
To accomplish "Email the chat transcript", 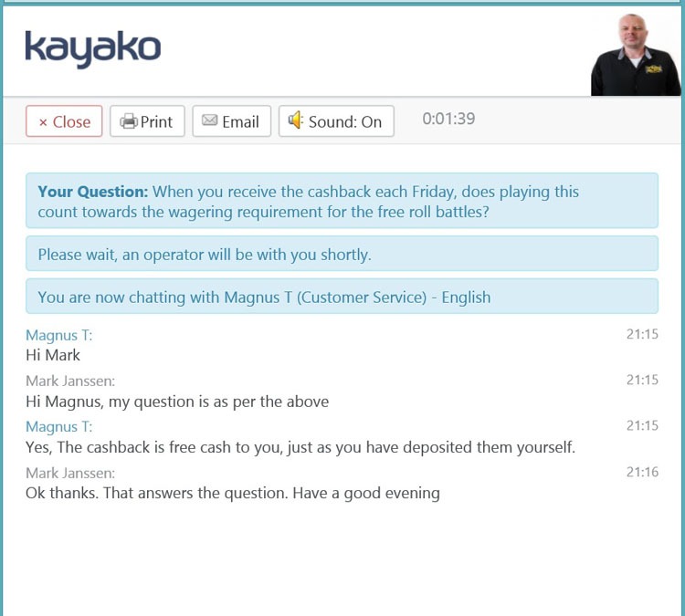I will [232, 121].
